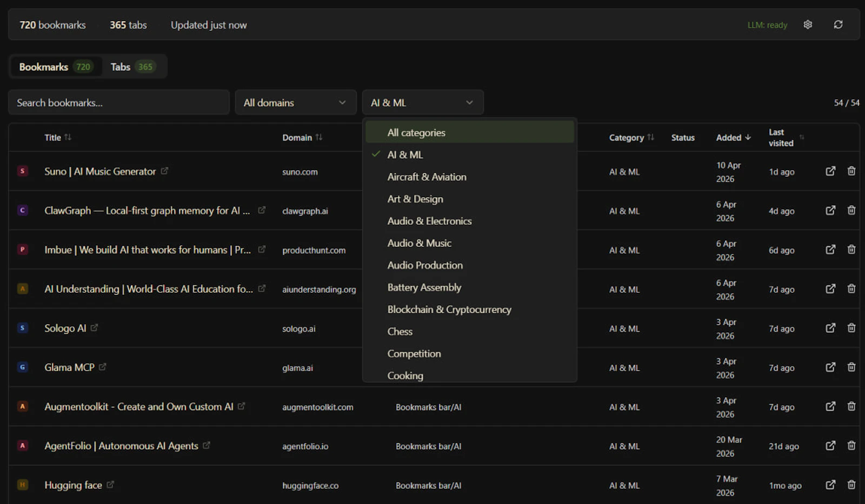865x504 pixels.
Task: Select Art & Design category
Action: click(470, 199)
